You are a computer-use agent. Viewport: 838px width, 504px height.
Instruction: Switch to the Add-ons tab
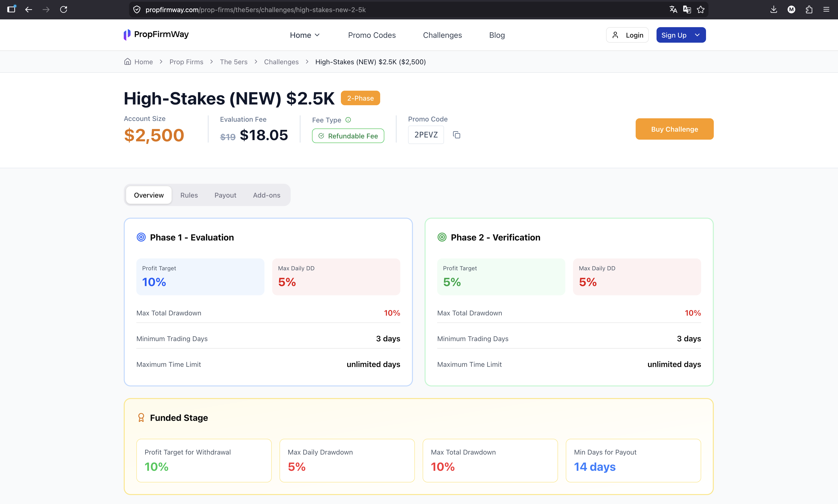[x=266, y=195]
